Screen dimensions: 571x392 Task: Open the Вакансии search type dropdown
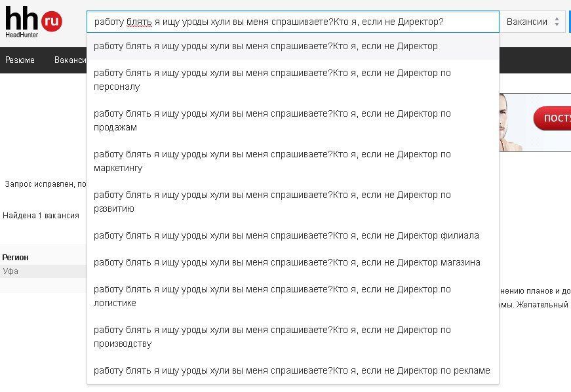coord(532,22)
